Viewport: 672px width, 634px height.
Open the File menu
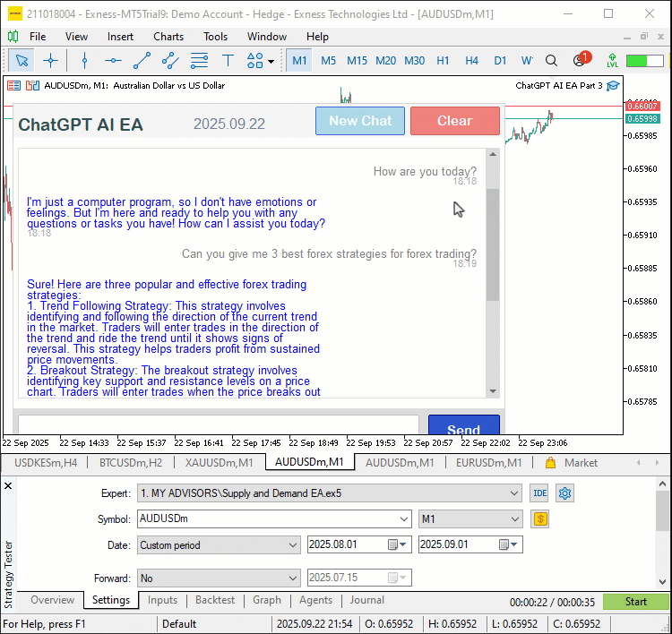tap(38, 37)
